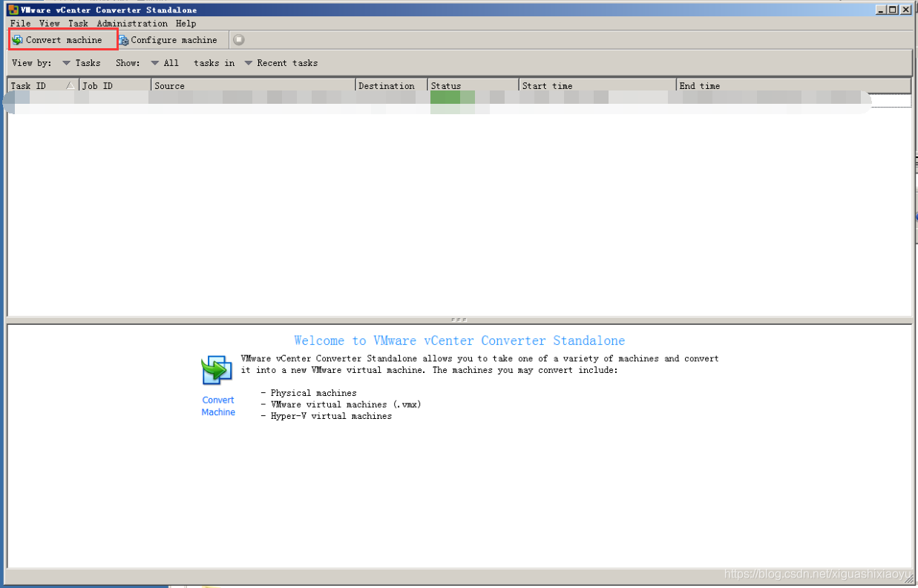Sort by the Task ID column header
This screenshot has width=918, height=588.
click(x=42, y=86)
